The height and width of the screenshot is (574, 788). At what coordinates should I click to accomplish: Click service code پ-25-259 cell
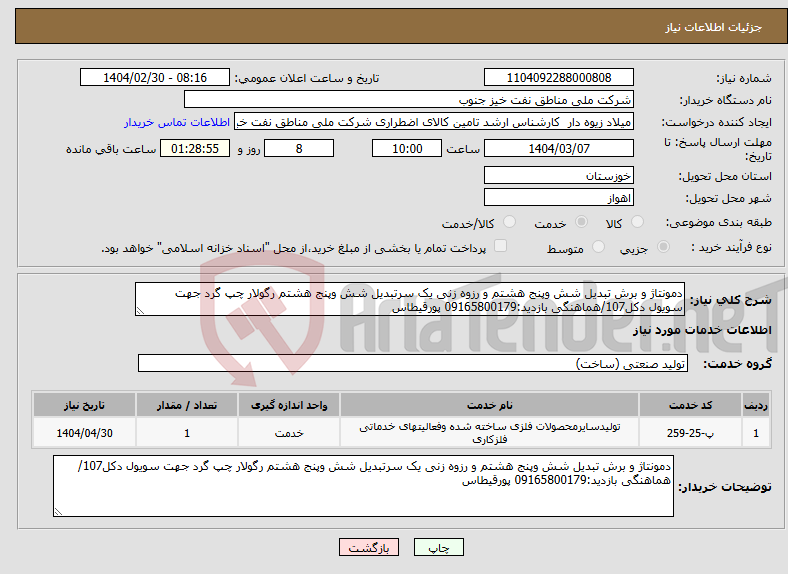point(690,433)
